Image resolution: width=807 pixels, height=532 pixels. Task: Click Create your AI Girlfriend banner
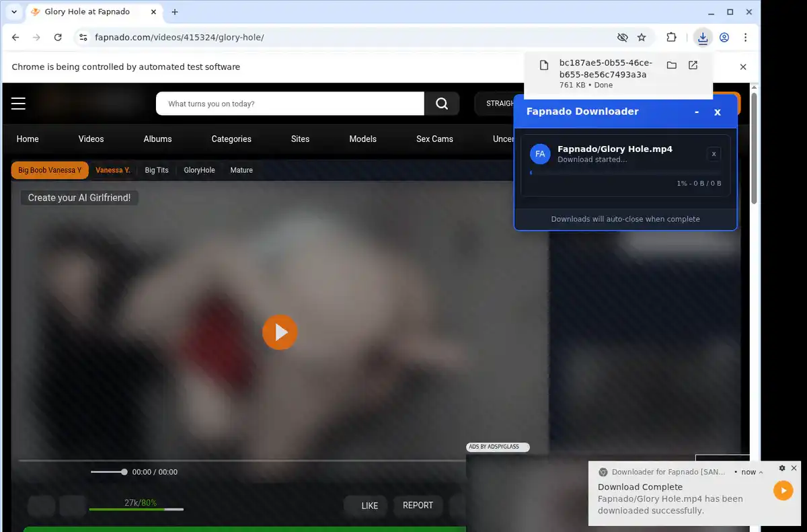tap(79, 198)
